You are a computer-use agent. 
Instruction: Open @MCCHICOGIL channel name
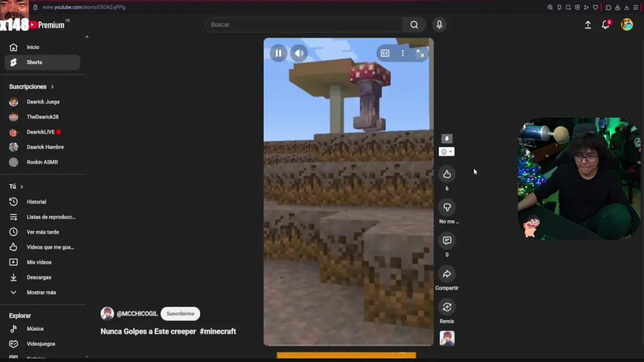[137, 314]
